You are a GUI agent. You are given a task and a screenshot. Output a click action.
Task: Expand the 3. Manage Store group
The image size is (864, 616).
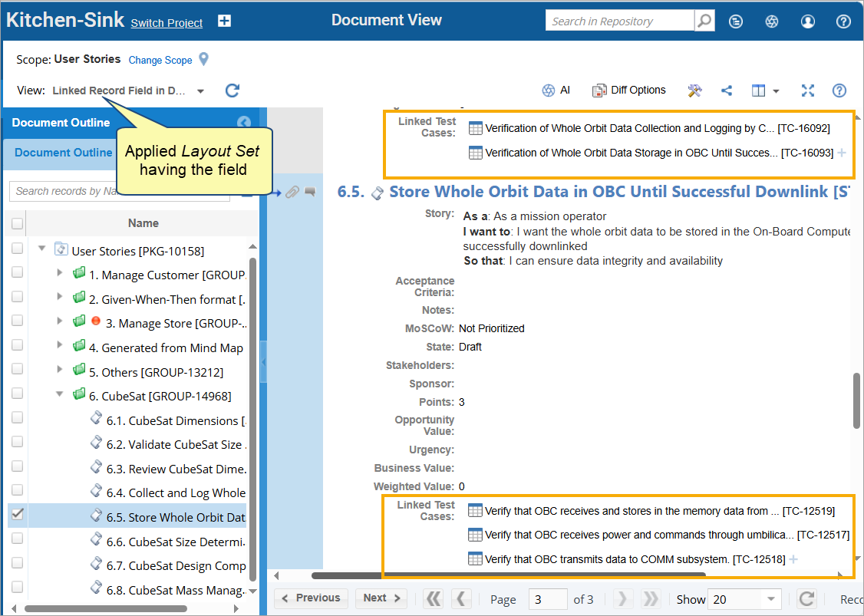pyautogui.click(x=60, y=321)
